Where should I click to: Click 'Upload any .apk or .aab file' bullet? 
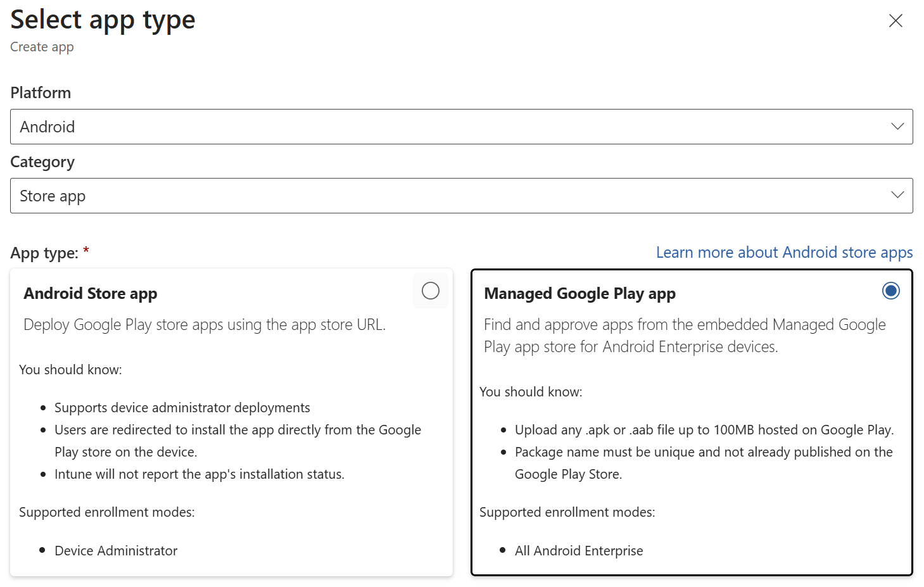click(x=704, y=430)
